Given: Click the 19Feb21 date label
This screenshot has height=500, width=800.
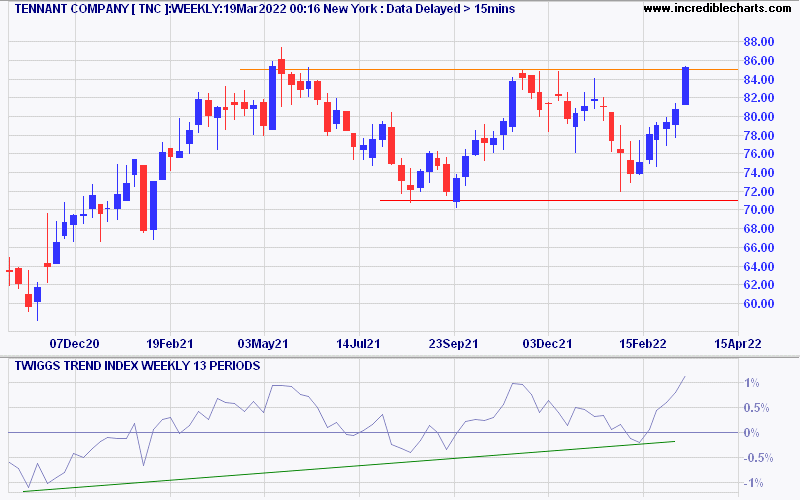Looking at the screenshot, I should [x=170, y=344].
